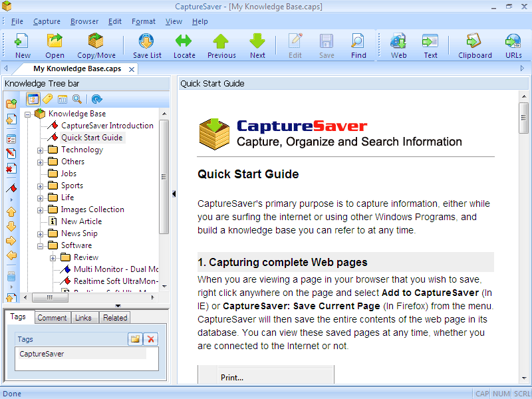Expand the Images Collection folder
Screen dimensions: 532x399
click(40, 210)
